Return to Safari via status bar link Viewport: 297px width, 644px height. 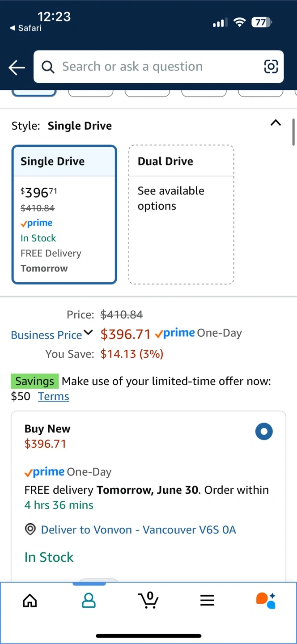[x=25, y=28]
